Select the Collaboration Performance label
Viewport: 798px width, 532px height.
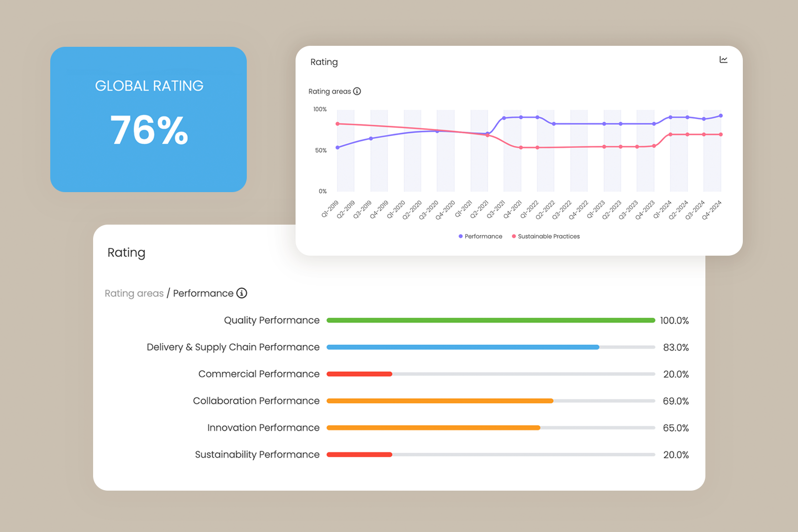pos(256,401)
